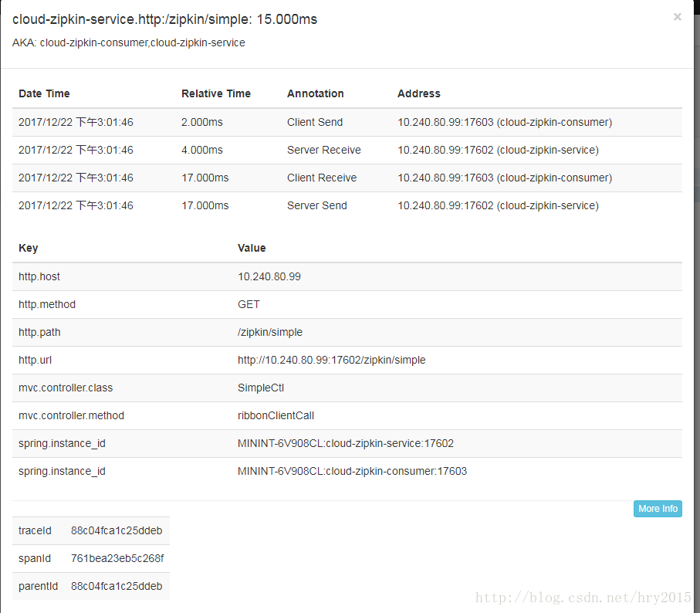Click the mvc.controller.class SimpleCtl value
This screenshot has height=613, width=700.
pyautogui.click(x=261, y=388)
